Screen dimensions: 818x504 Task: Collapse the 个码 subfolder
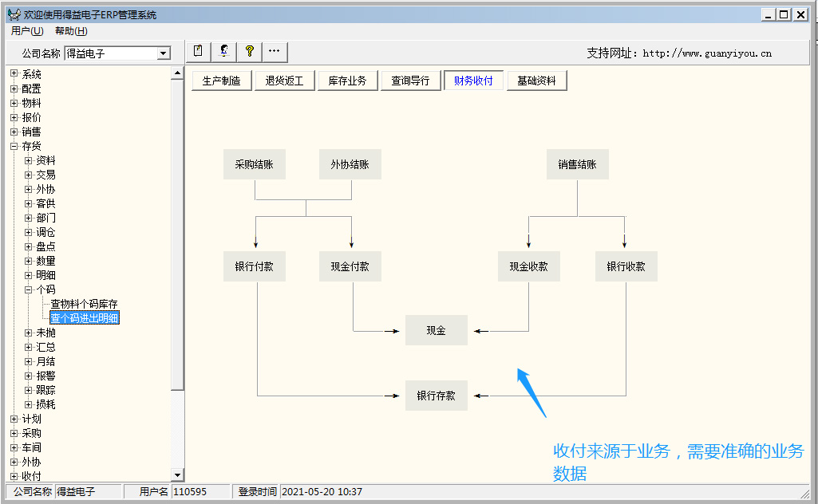coord(28,289)
